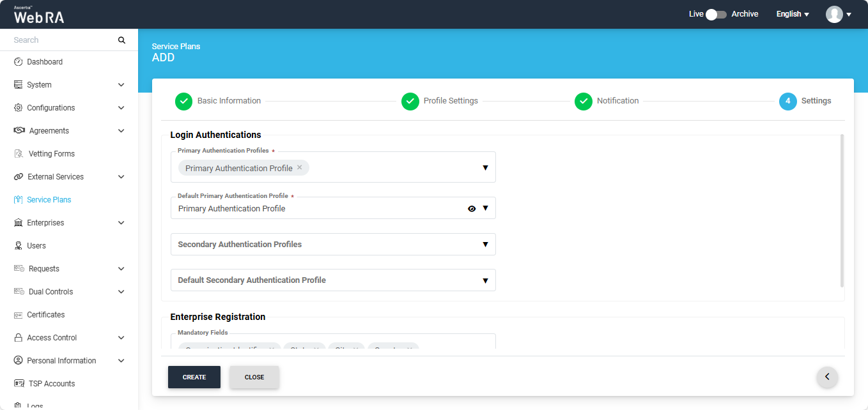View default profile details via eye icon

tap(472, 208)
